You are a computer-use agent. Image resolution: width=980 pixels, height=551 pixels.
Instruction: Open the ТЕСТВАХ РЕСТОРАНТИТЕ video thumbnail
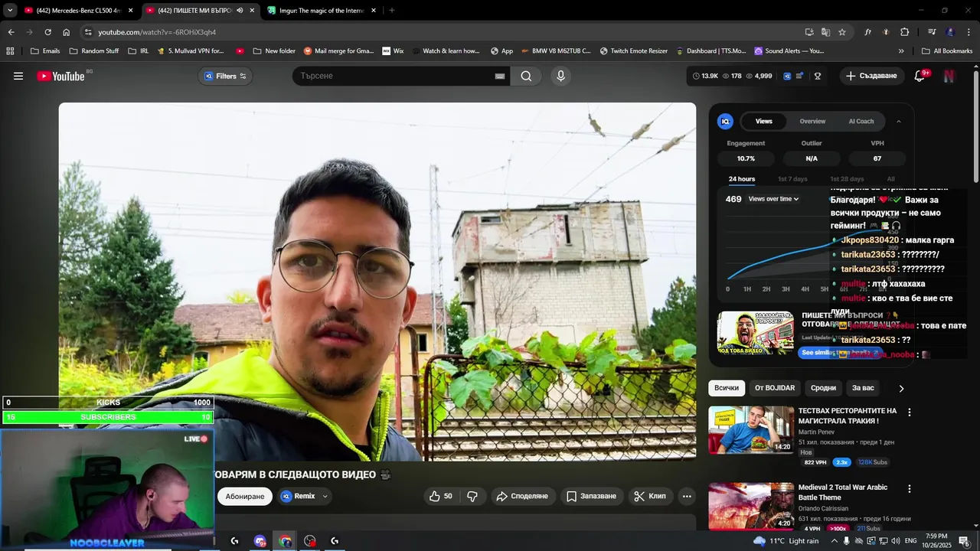(751, 430)
